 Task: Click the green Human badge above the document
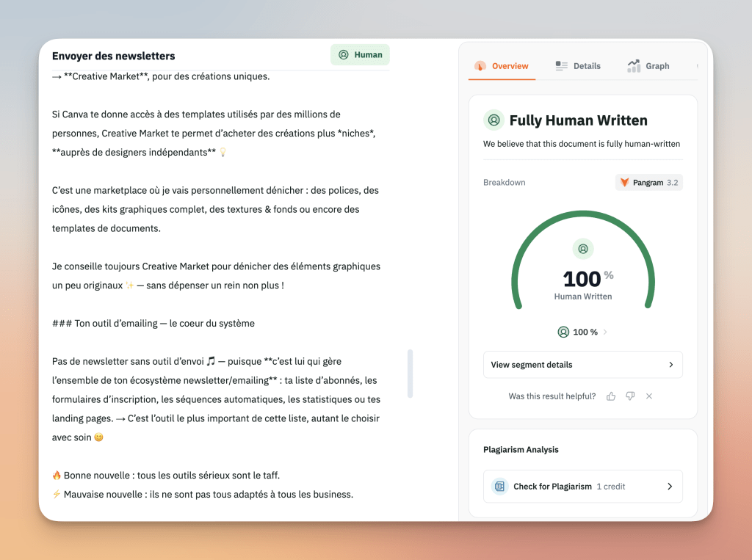pyautogui.click(x=360, y=55)
